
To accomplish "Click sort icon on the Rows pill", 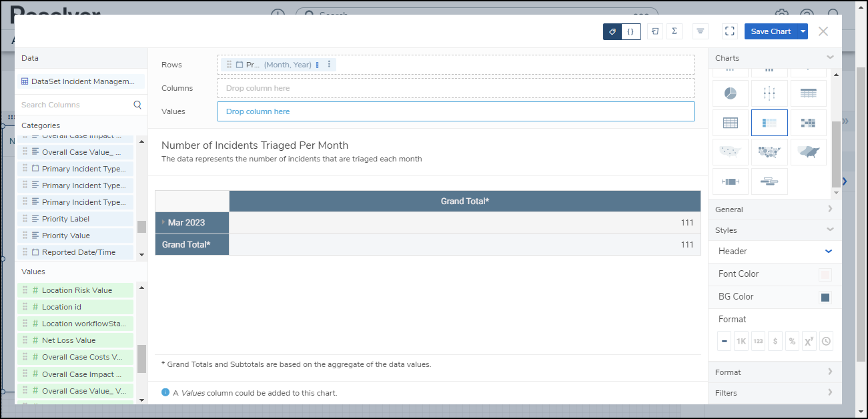I will click(318, 65).
